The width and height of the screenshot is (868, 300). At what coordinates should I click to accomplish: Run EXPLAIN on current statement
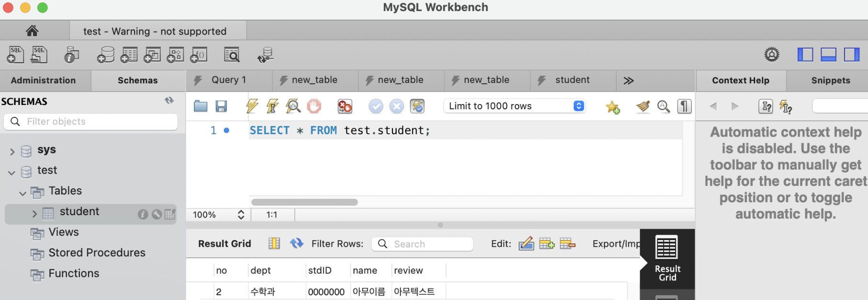293,106
